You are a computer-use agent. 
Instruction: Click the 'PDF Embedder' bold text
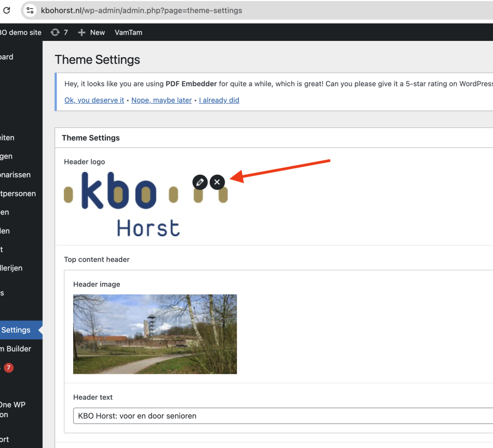click(191, 84)
